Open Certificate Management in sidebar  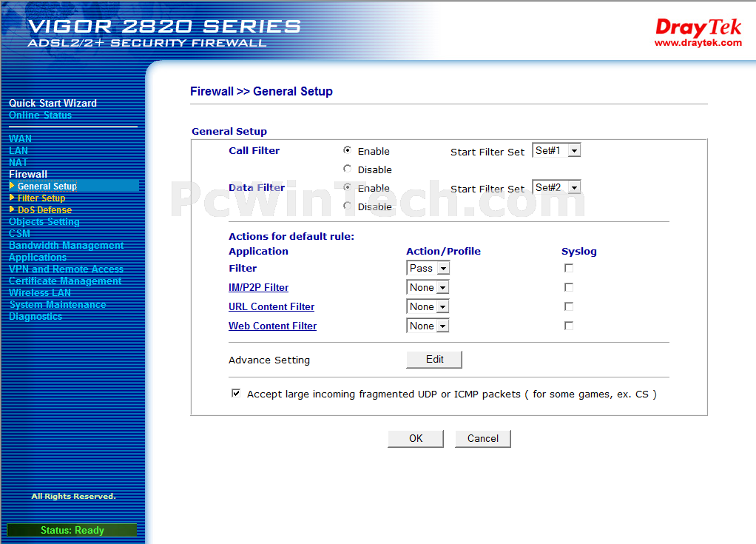(x=65, y=281)
